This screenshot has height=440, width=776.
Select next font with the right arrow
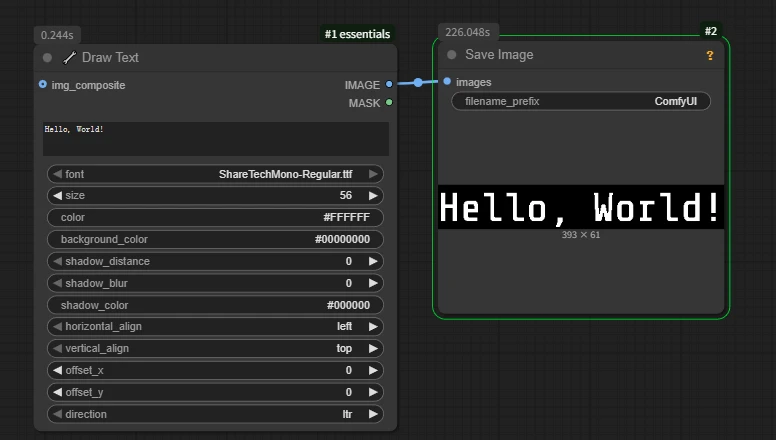point(373,174)
